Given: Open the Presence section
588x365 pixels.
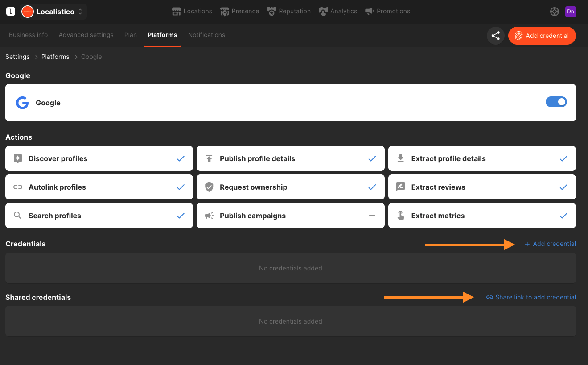Looking at the screenshot, I should click(240, 11).
